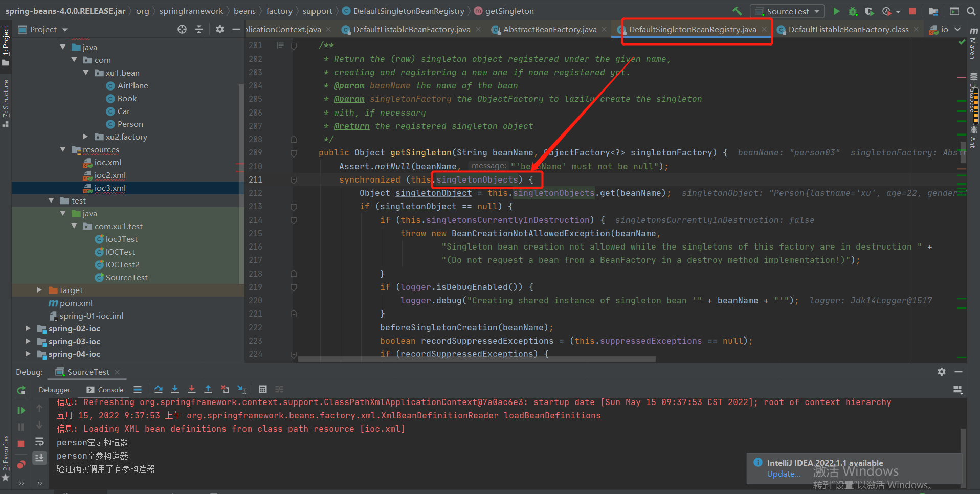Switch to the Debugger tab
980x494 pixels.
click(x=54, y=390)
